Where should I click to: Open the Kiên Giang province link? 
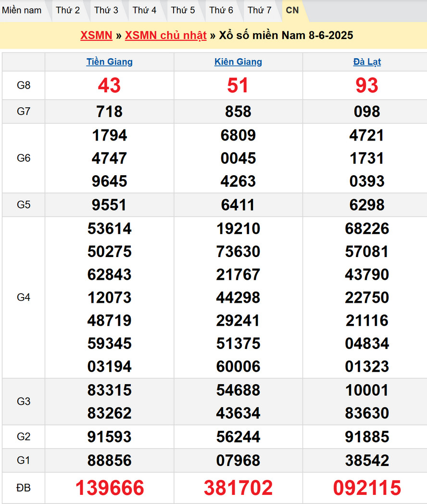tap(238, 62)
